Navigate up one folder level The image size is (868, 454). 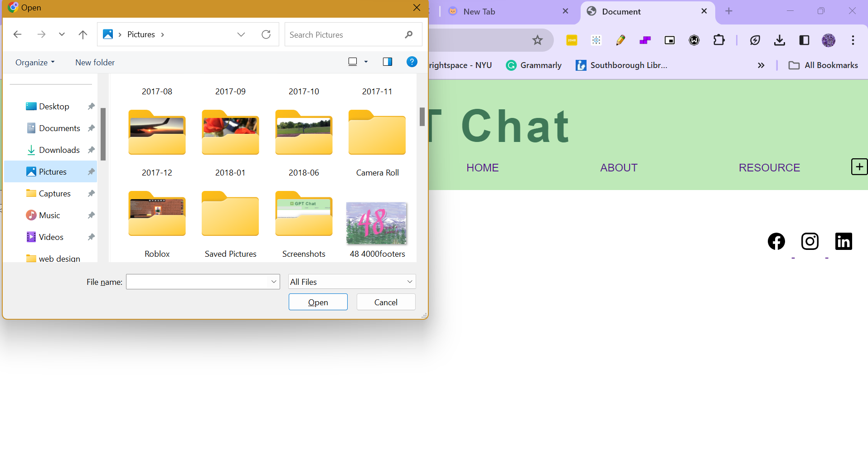[x=82, y=34]
